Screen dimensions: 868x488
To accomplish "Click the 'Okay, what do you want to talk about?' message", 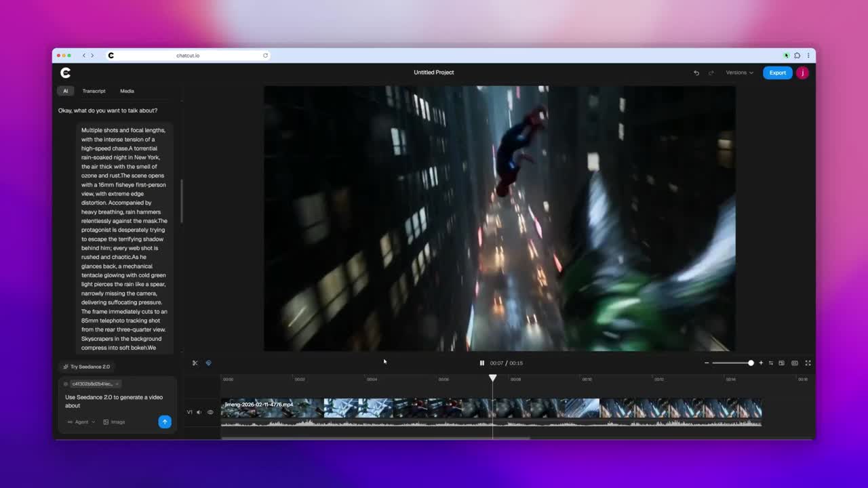I will pos(108,110).
